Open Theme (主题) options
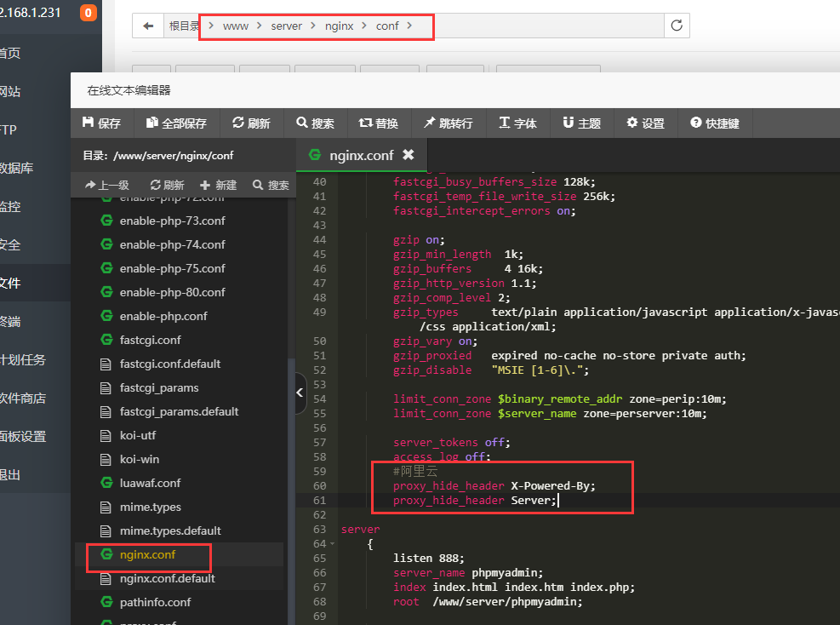840x625 pixels. point(582,123)
